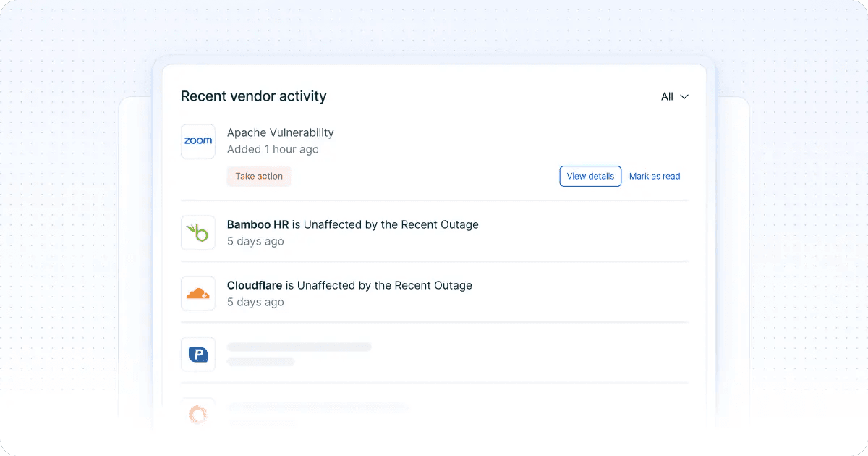Mark the Apache Vulnerability alert as read
The height and width of the screenshot is (456, 868).
tap(655, 176)
